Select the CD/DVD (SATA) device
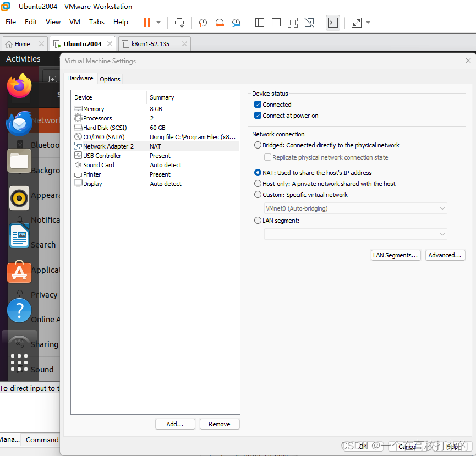 (156, 137)
